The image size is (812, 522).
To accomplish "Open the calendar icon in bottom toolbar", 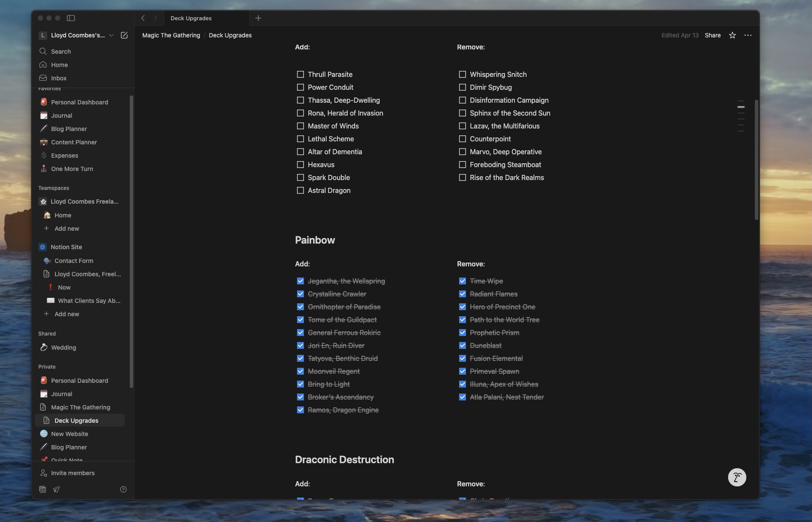I will (43, 489).
